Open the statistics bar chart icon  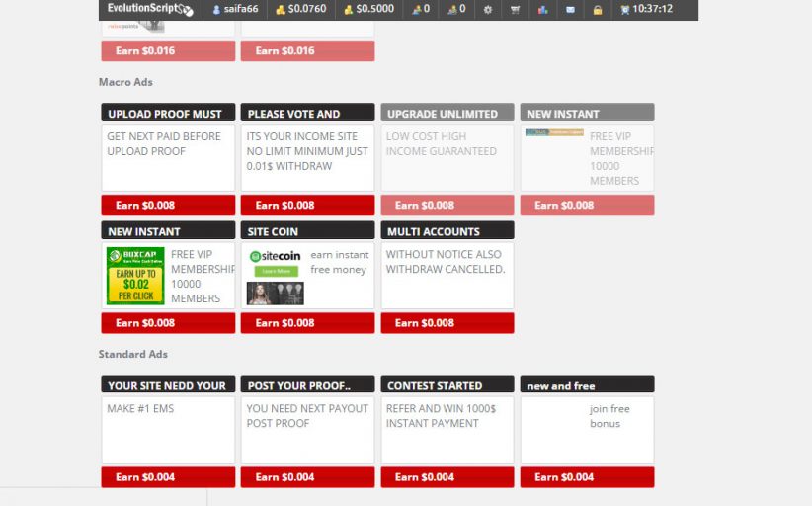click(x=542, y=10)
